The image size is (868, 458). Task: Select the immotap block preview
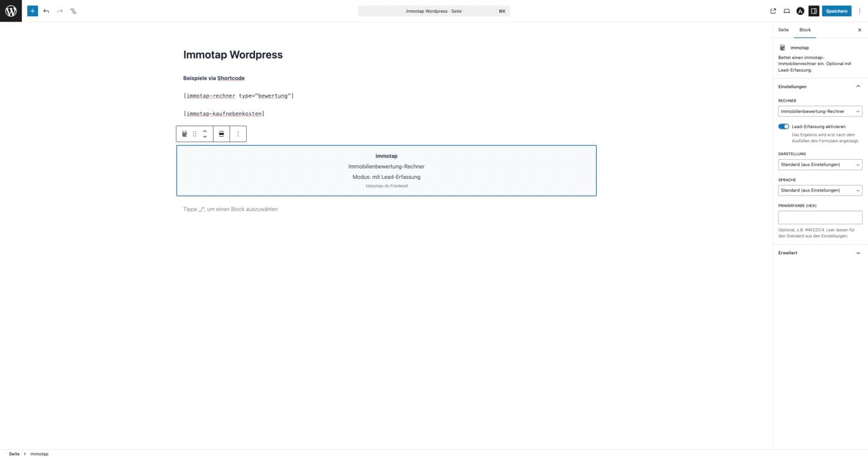[387, 171]
